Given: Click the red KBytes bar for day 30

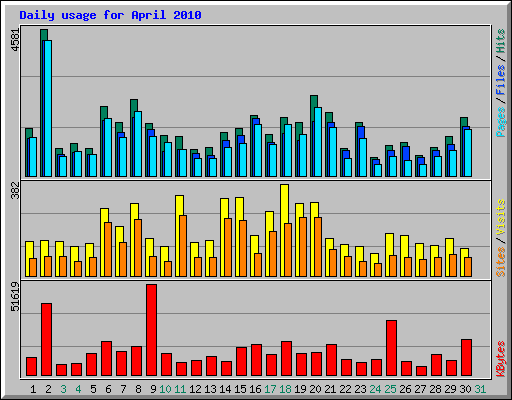Looking at the screenshot, I should [466, 358].
